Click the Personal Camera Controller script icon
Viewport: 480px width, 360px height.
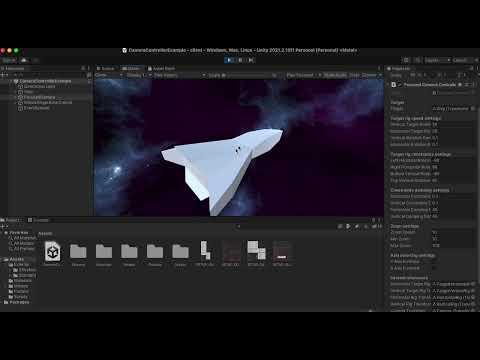pos(394,85)
